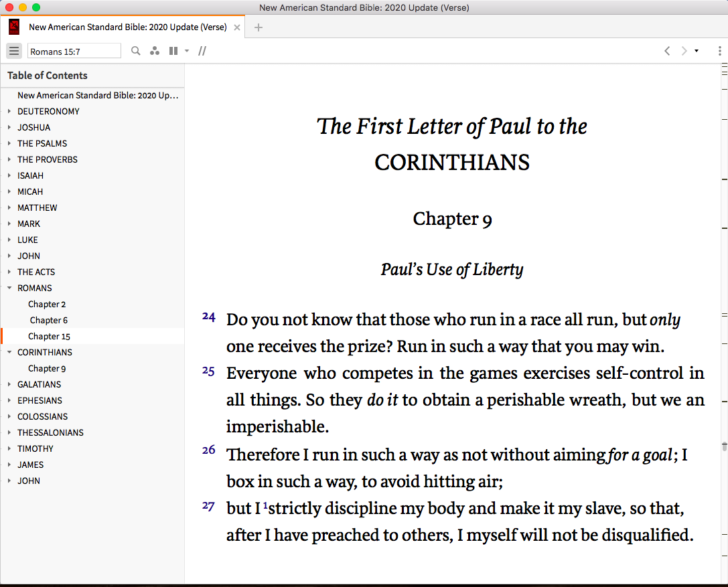Expand the GALATIANS tree node
This screenshot has height=587, width=728.
click(x=9, y=384)
